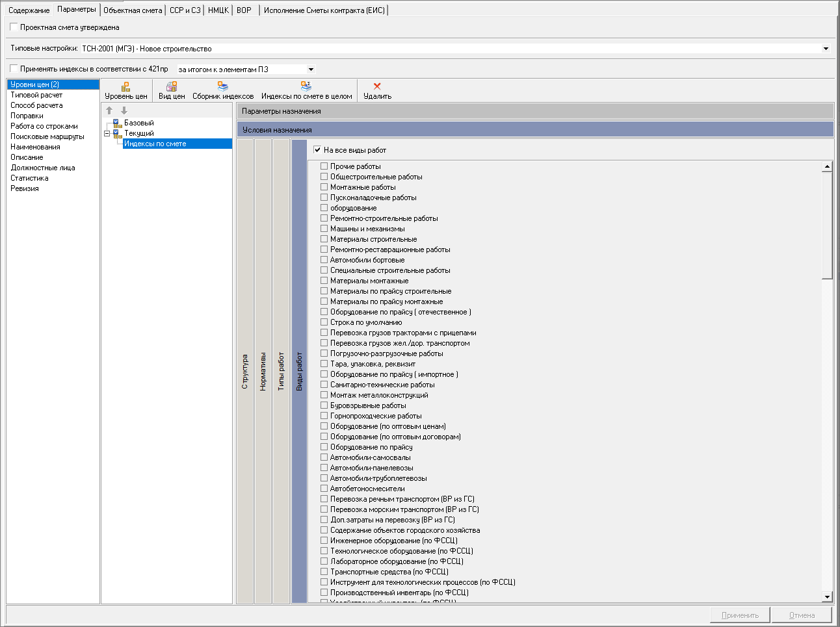The height and width of the screenshot is (627, 840).
Task: Click the Вид цен toolbar icon
Action: (172, 86)
